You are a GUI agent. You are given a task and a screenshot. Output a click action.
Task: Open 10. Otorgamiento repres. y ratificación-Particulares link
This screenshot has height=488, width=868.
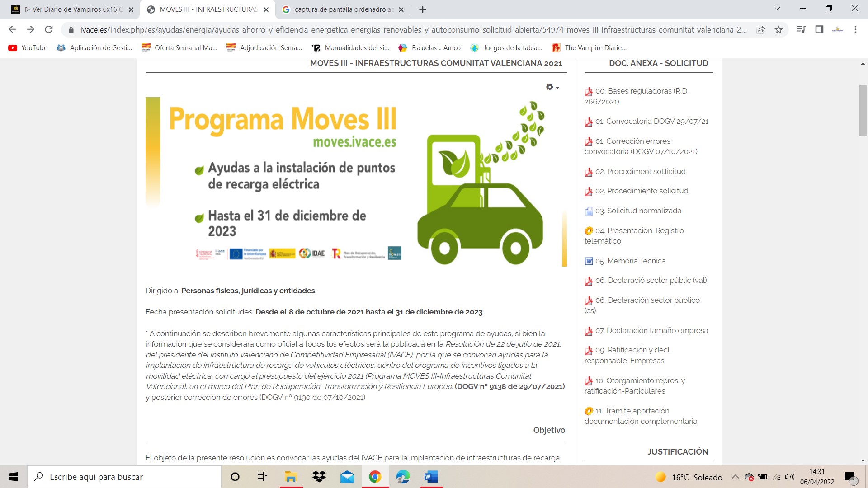(x=635, y=386)
